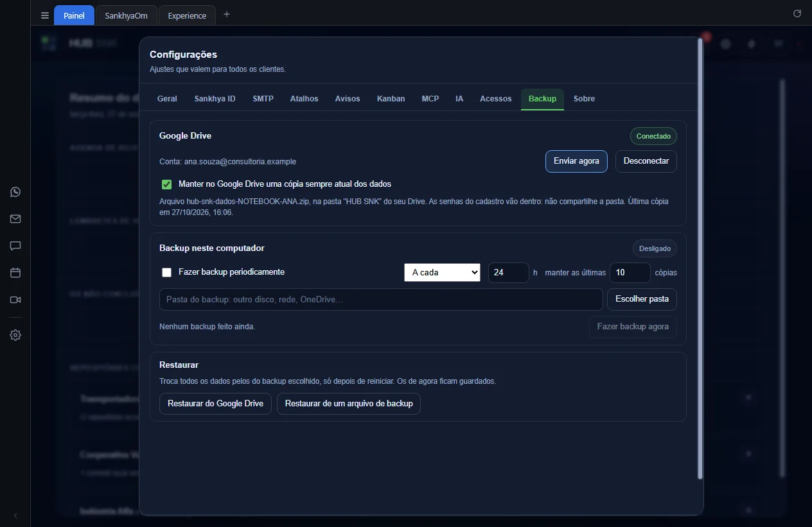Click the Escolher pasta button
The width and height of the screenshot is (812, 527).
(642, 299)
